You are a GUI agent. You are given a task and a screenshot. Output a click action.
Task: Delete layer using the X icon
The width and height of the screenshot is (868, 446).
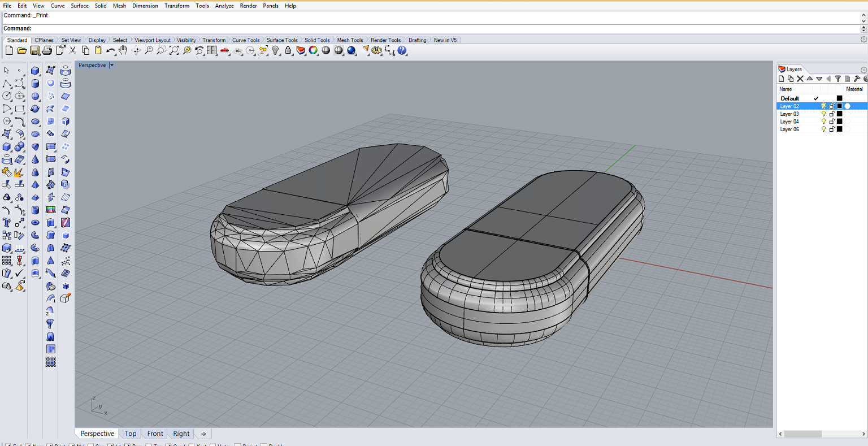tap(800, 79)
